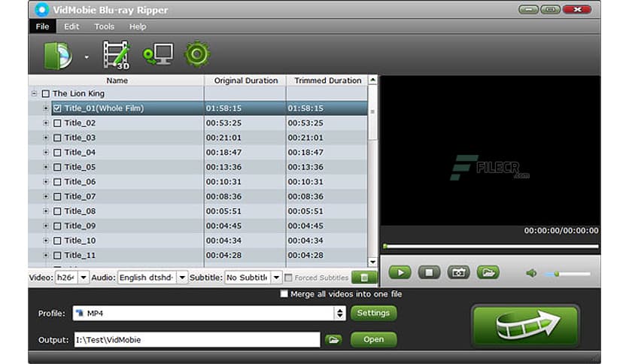
Task: Check the Title_04 checkbox
Action: pos(57,153)
